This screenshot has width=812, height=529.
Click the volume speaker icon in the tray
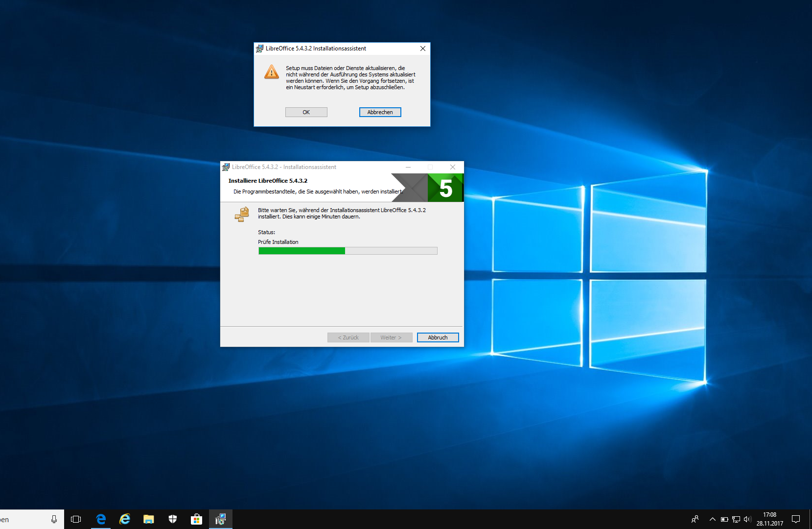pos(747,519)
